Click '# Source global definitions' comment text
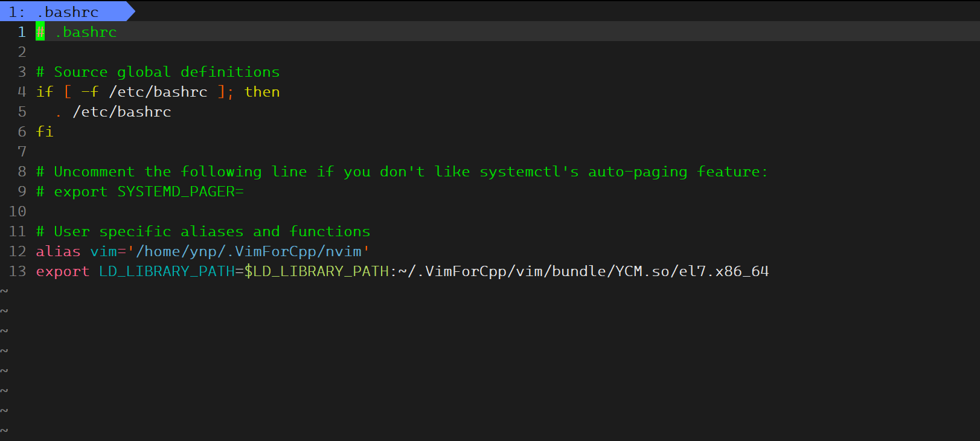980x441 pixels. coord(158,72)
